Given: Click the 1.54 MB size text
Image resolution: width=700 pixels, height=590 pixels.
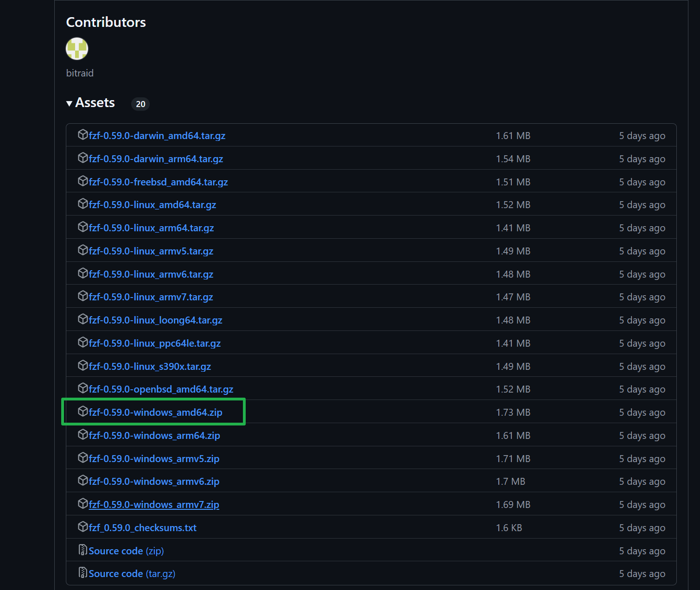Looking at the screenshot, I should point(513,159).
